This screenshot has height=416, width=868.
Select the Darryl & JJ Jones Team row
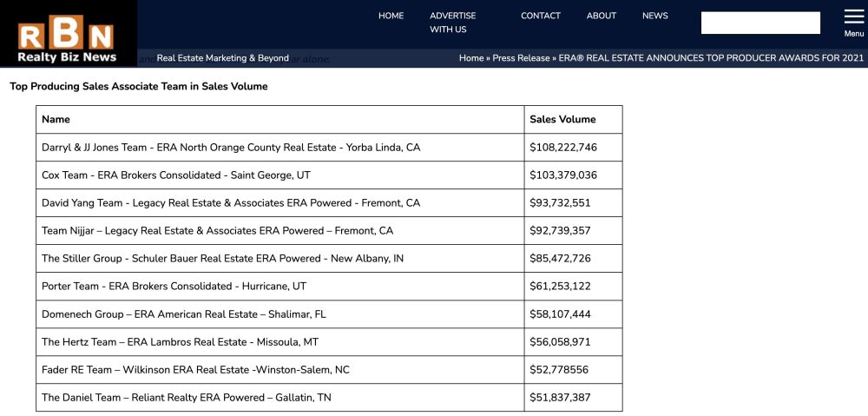point(231,148)
